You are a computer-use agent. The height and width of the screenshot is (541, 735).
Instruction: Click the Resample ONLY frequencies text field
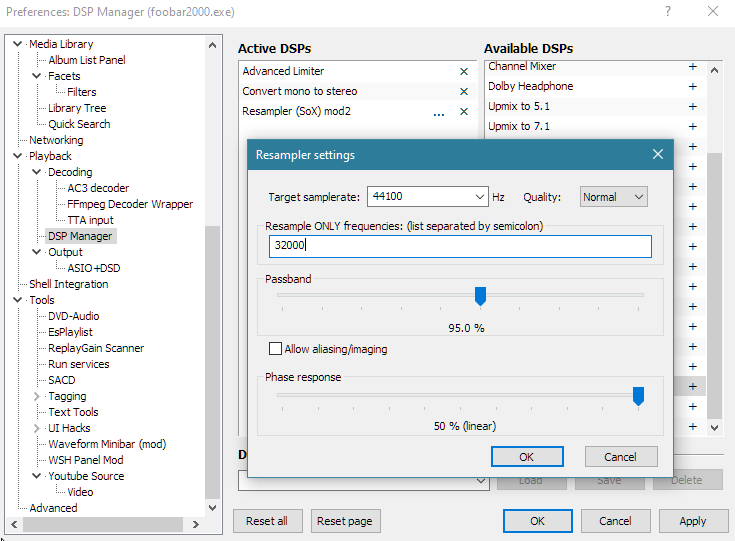pyautogui.click(x=460, y=246)
